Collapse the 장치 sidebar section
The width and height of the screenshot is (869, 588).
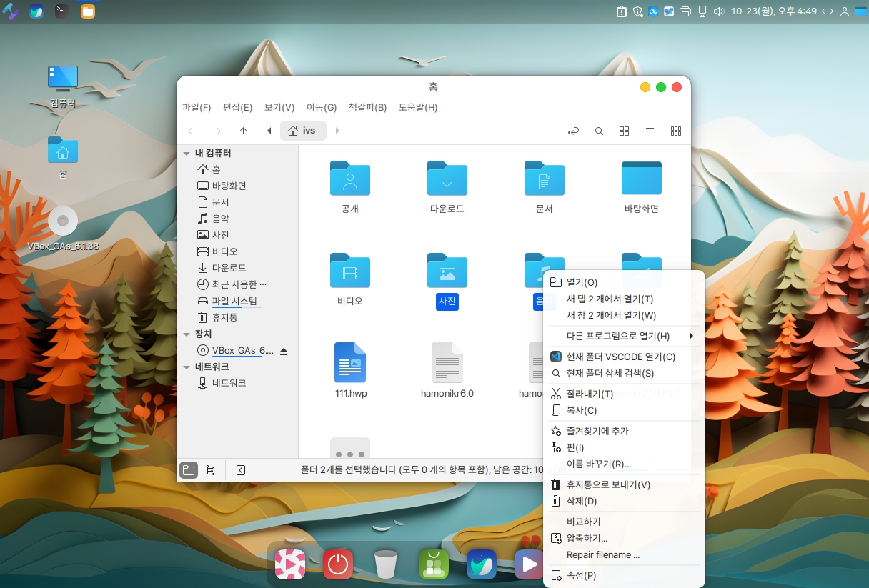[x=187, y=334]
